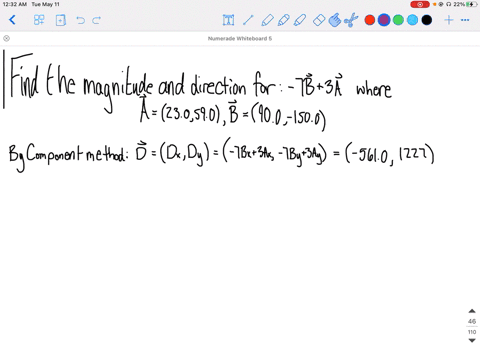The height and width of the screenshot is (360, 480).
Task: Go to previous page with up arrow
Action: point(472,311)
